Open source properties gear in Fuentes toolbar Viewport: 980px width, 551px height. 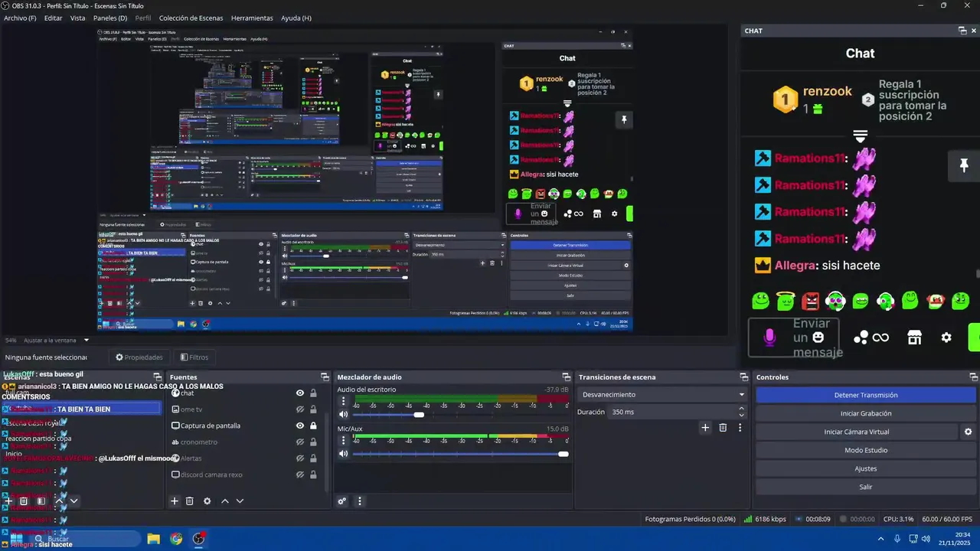pos(207,501)
